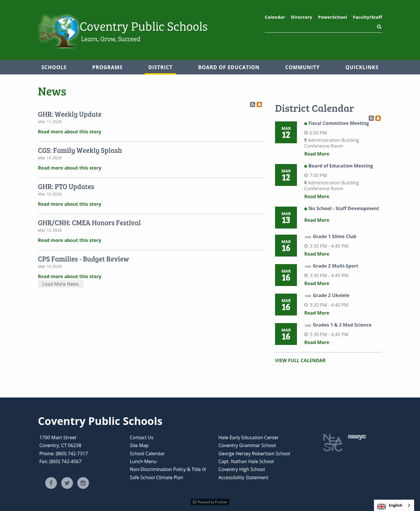Open the Fiscal Committee Meeting event

pyautogui.click(x=339, y=123)
